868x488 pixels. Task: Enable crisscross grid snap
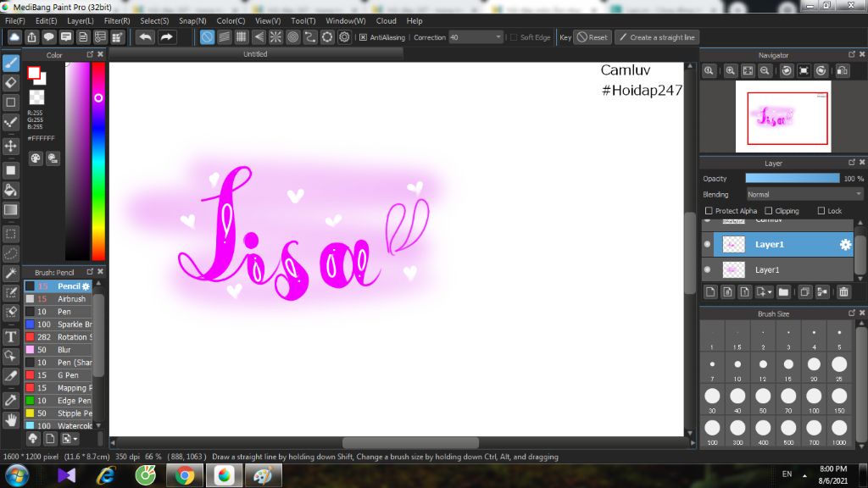(242, 37)
